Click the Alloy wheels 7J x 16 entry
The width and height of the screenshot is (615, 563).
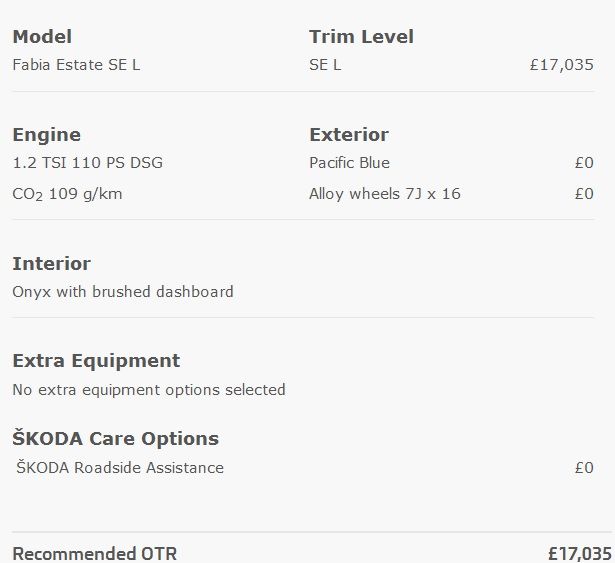pyautogui.click(x=385, y=194)
